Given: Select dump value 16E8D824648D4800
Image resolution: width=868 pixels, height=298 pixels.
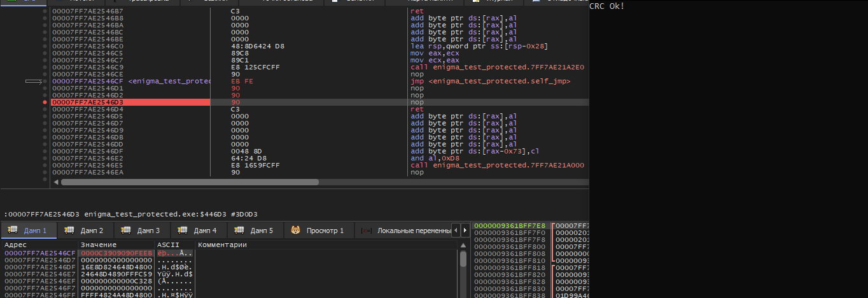Looking at the screenshot, I should (116, 267).
